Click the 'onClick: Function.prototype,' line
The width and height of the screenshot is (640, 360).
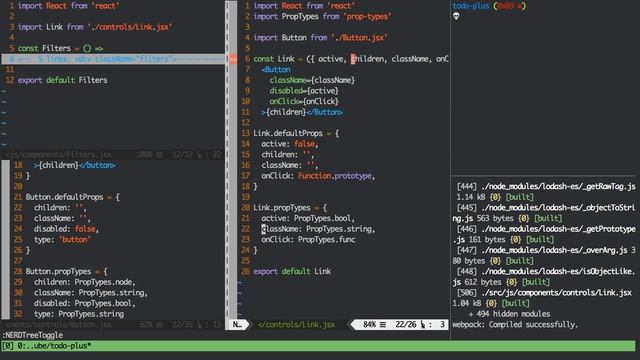(x=318, y=176)
